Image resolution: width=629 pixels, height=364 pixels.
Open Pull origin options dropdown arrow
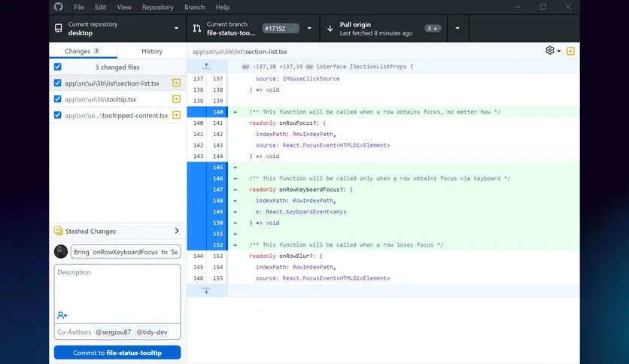pyautogui.click(x=457, y=29)
